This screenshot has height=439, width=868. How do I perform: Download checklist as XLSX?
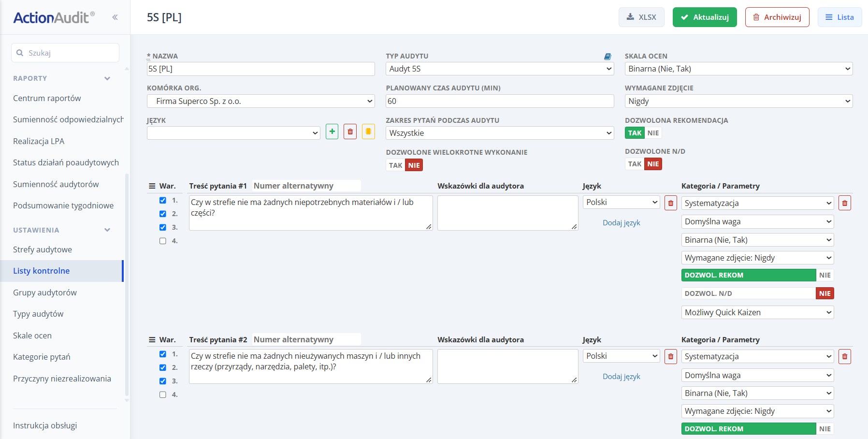(641, 17)
